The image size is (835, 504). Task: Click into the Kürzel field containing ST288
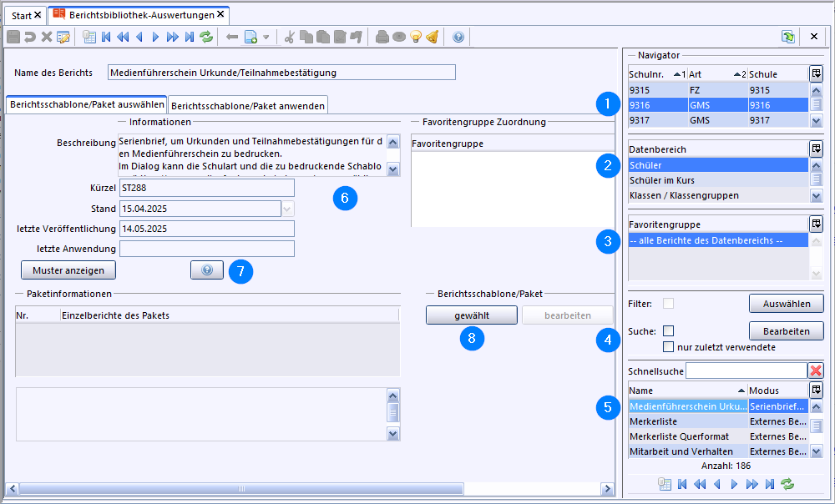[x=207, y=188]
